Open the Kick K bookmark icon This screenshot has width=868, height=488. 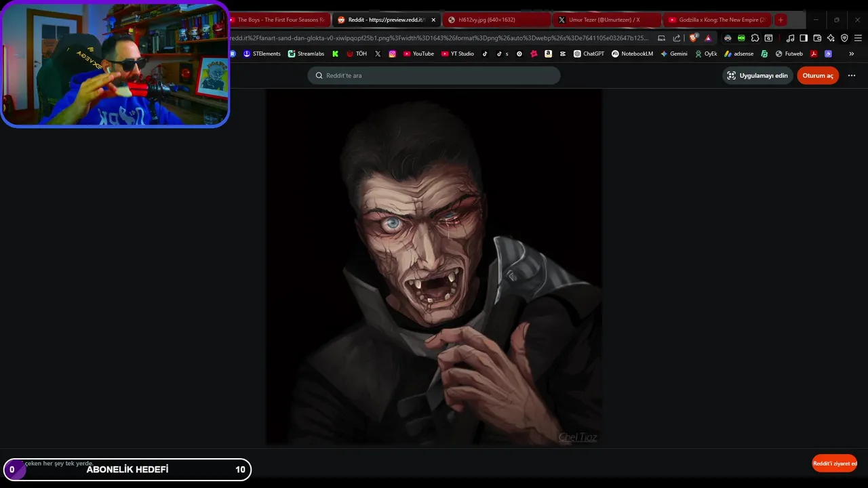[x=335, y=54]
